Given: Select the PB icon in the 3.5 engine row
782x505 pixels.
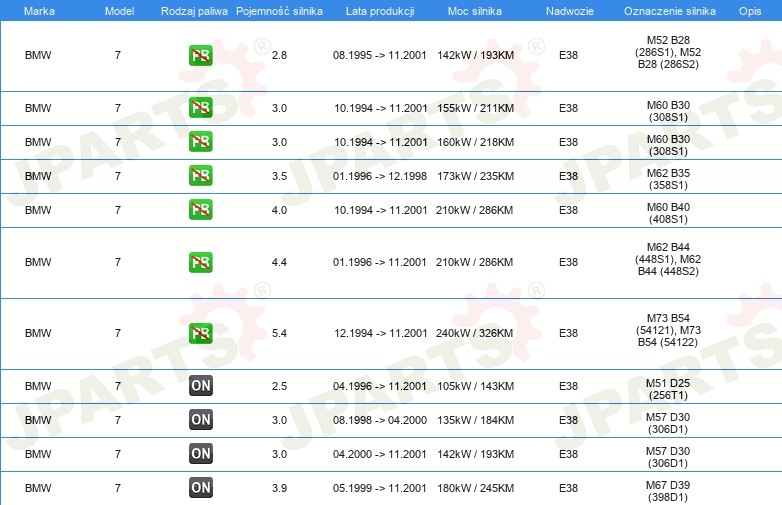Looking at the screenshot, I should [200, 176].
